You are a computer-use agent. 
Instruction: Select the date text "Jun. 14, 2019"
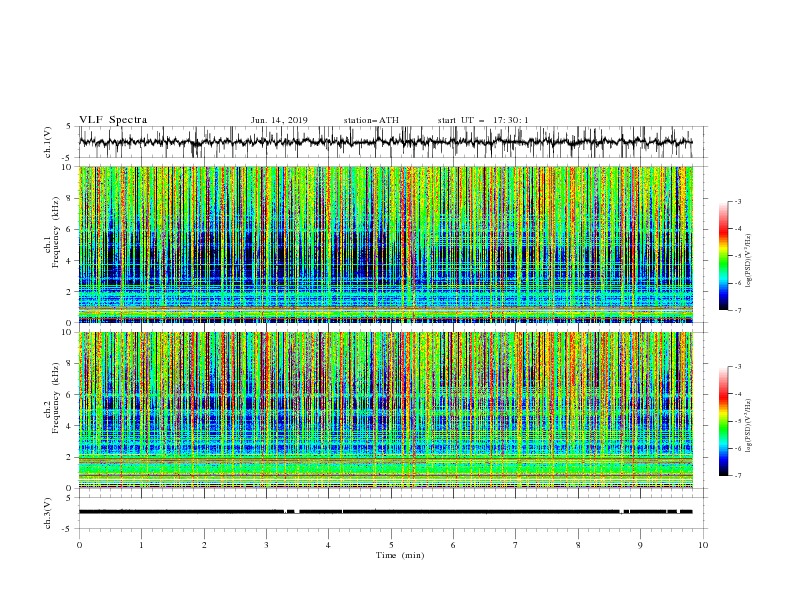(279, 120)
